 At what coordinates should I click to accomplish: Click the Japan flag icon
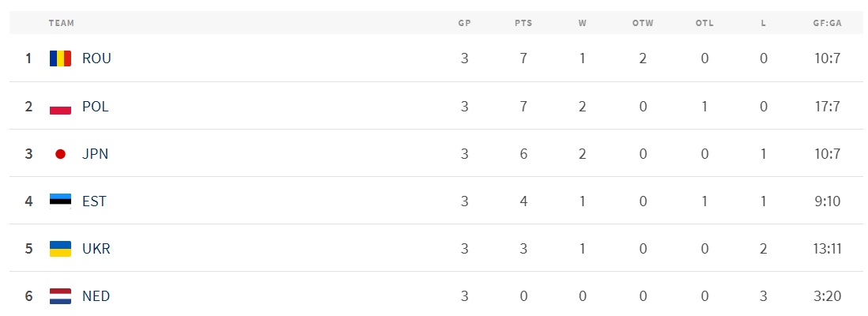[60, 154]
